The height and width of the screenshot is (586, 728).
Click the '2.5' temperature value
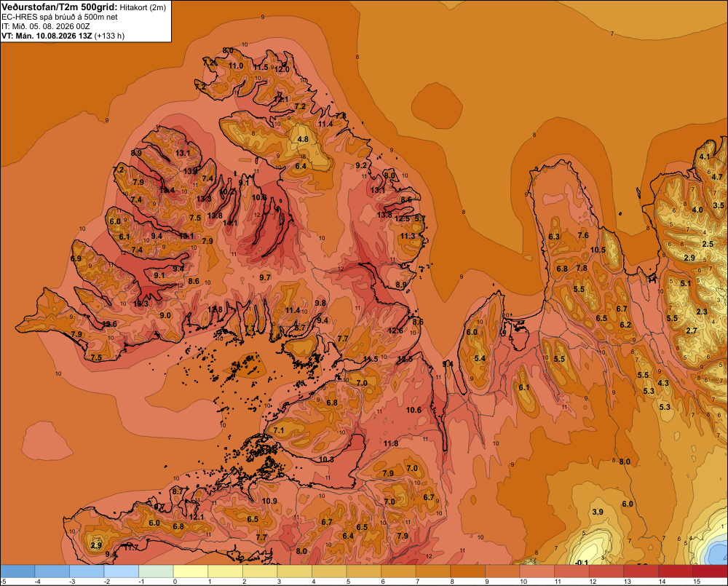(x=708, y=244)
